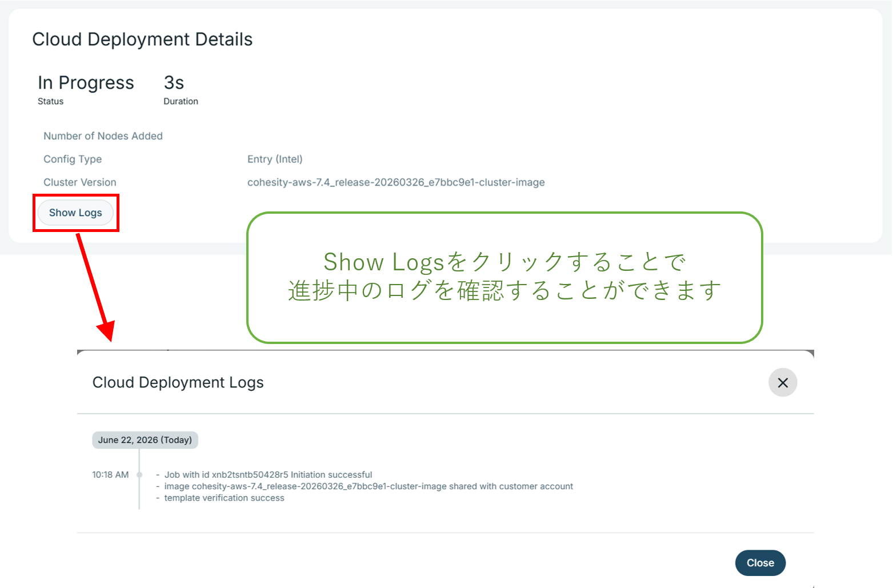Viewport: 893px width, 588px height.
Task: Select the 'template verification success' log line
Action: pyautogui.click(x=224, y=498)
